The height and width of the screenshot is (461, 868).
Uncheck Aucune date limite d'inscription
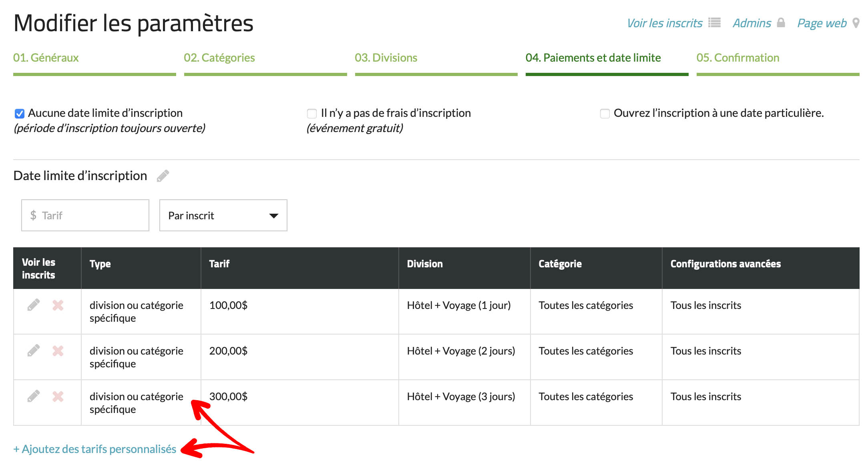pos(19,114)
